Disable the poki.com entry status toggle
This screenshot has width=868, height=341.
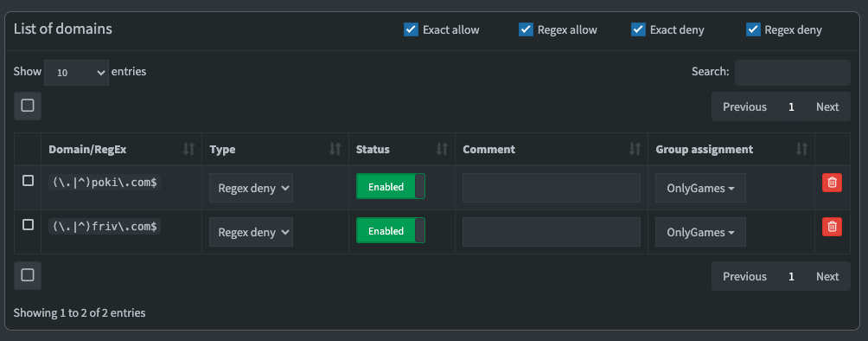coord(390,187)
